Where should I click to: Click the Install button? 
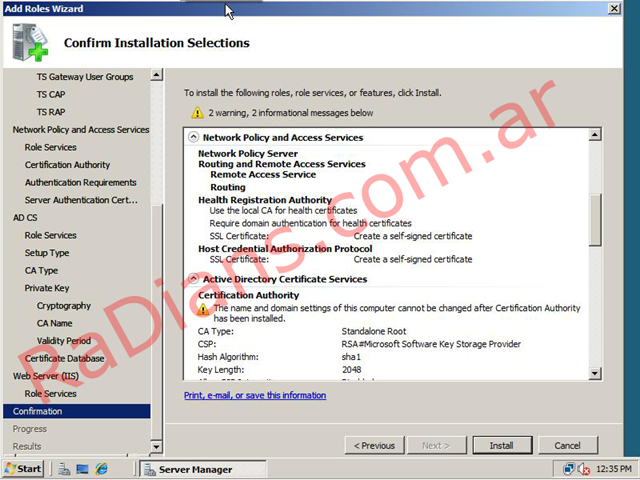[x=501, y=445]
